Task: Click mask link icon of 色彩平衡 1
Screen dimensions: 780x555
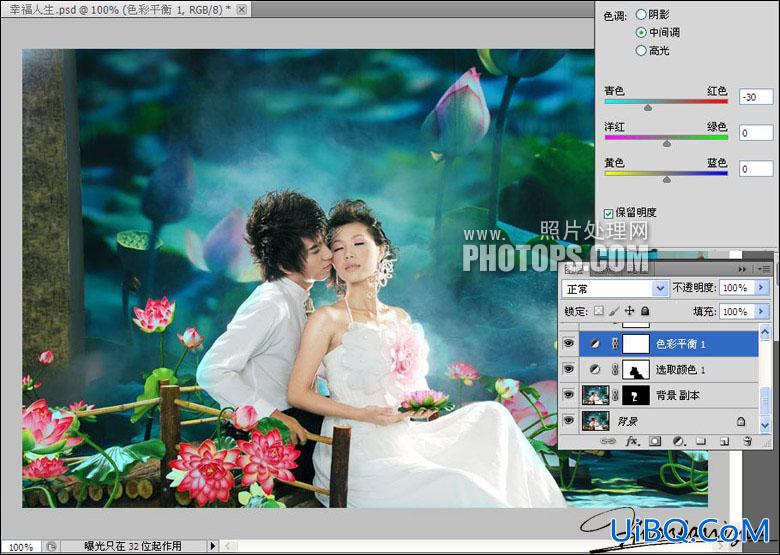Action: click(x=615, y=344)
